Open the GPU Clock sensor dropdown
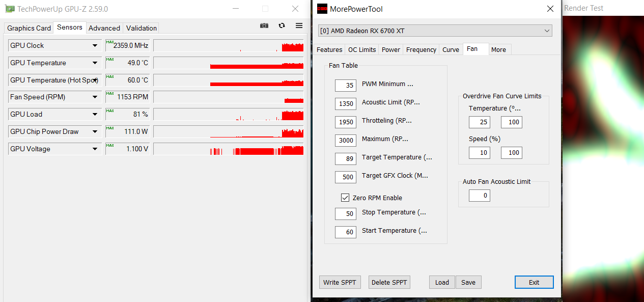The image size is (644, 302). tap(95, 45)
